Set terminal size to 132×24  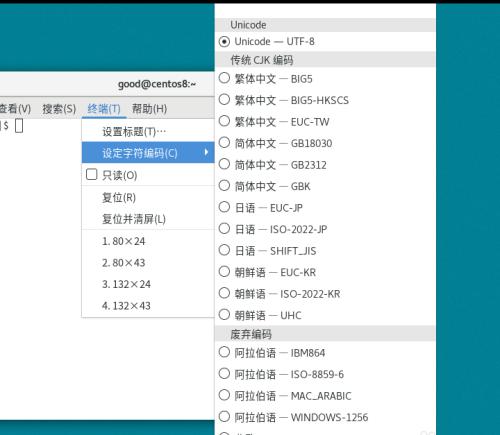coord(148,284)
